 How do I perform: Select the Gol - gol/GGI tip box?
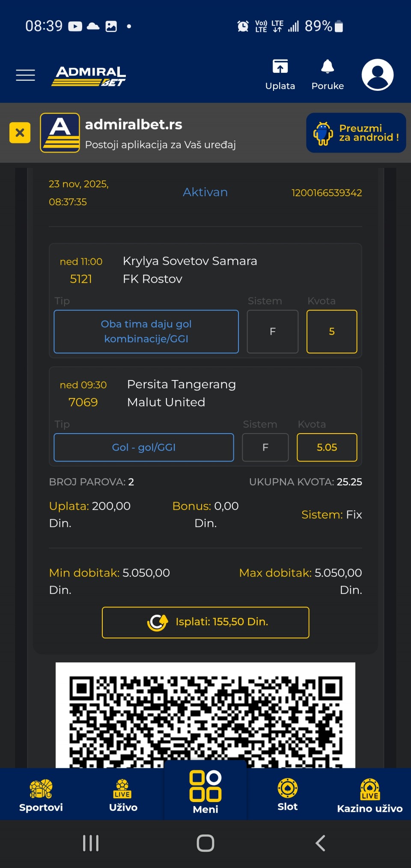click(144, 447)
